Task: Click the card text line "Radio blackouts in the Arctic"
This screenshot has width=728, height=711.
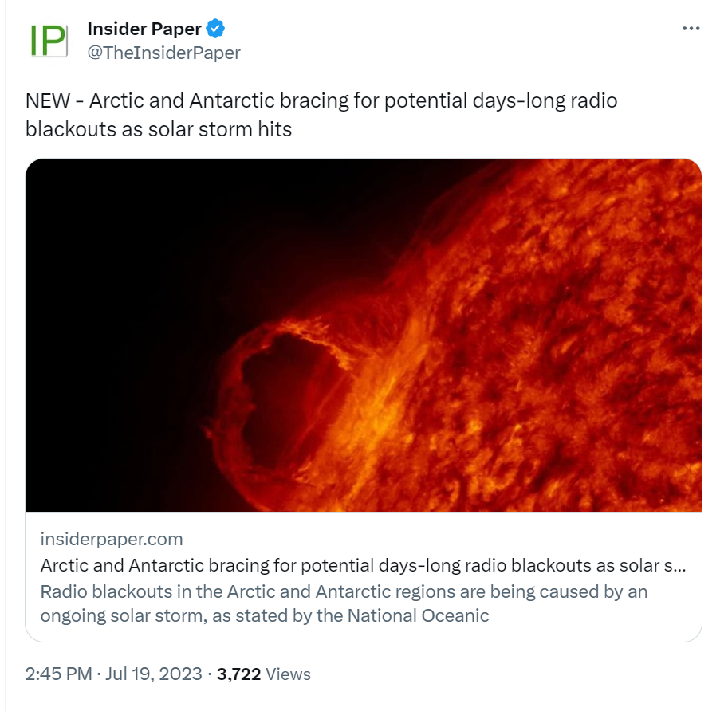Action: [x=343, y=592]
